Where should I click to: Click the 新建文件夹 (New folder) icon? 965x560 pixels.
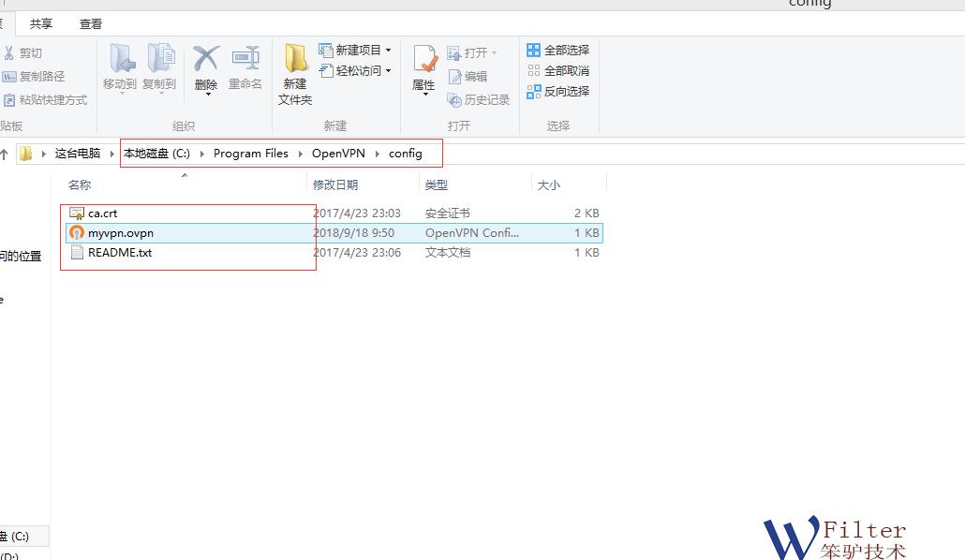294,70
